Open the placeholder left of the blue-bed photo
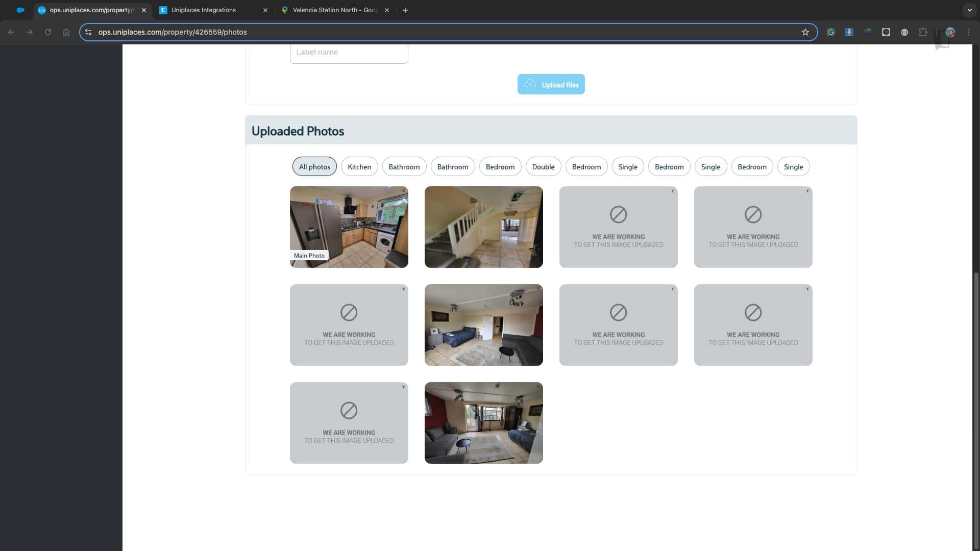The width and height of the screenshot is (980, 551). 349,325
